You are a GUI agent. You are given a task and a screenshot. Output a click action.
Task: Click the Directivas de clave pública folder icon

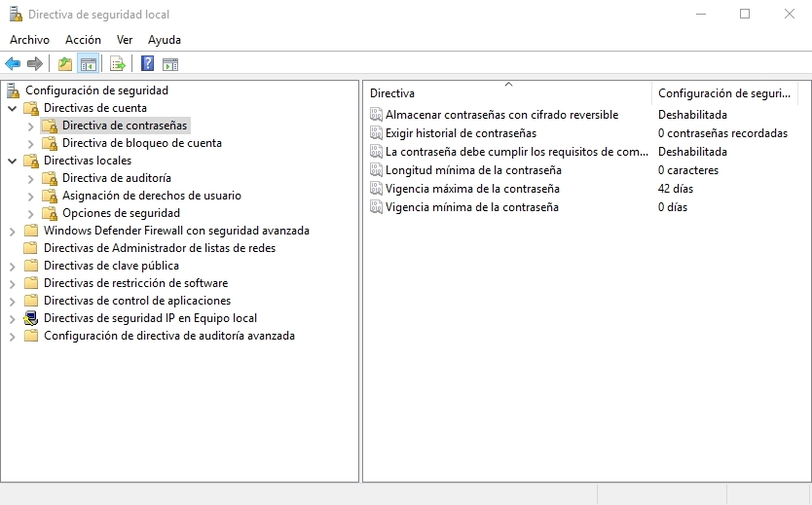pos(31,266)
